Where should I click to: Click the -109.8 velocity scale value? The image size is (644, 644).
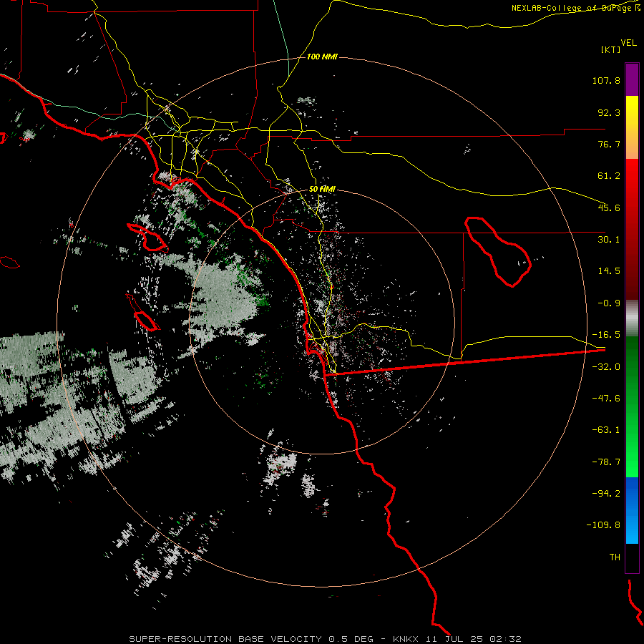[x=603, y=525]
